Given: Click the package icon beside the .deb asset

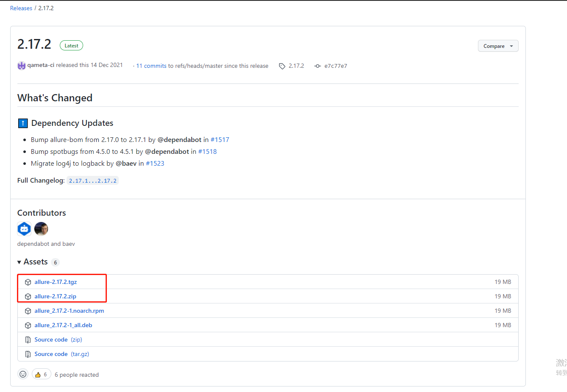Looking at the screenshot, I should pyautogui.click(x=28, y=325).
